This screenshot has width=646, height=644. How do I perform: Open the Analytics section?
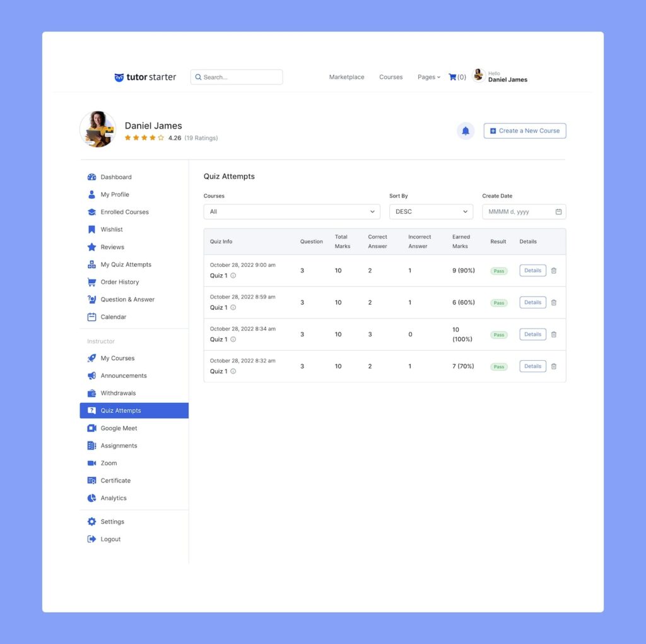click(x=114, y=498)
